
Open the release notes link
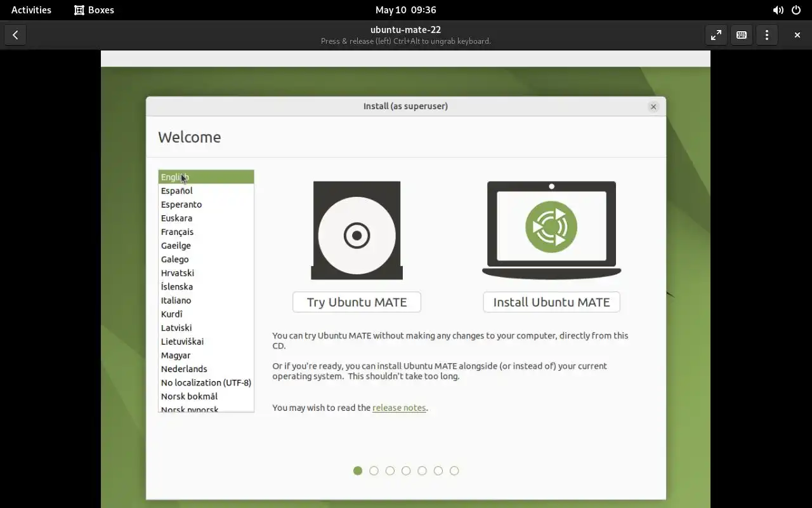click(399, 408)
